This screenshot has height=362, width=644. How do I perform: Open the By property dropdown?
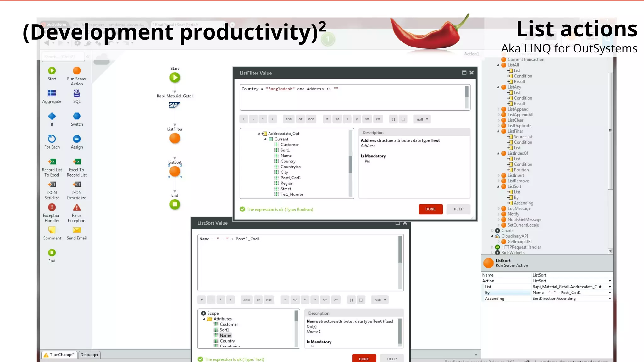tap(610, 293)
